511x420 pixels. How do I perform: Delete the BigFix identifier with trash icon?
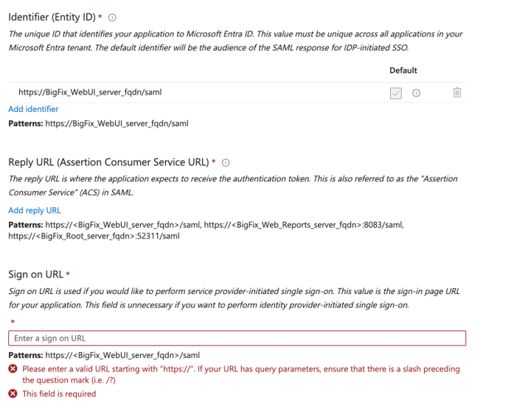click(x=457, y=93)
